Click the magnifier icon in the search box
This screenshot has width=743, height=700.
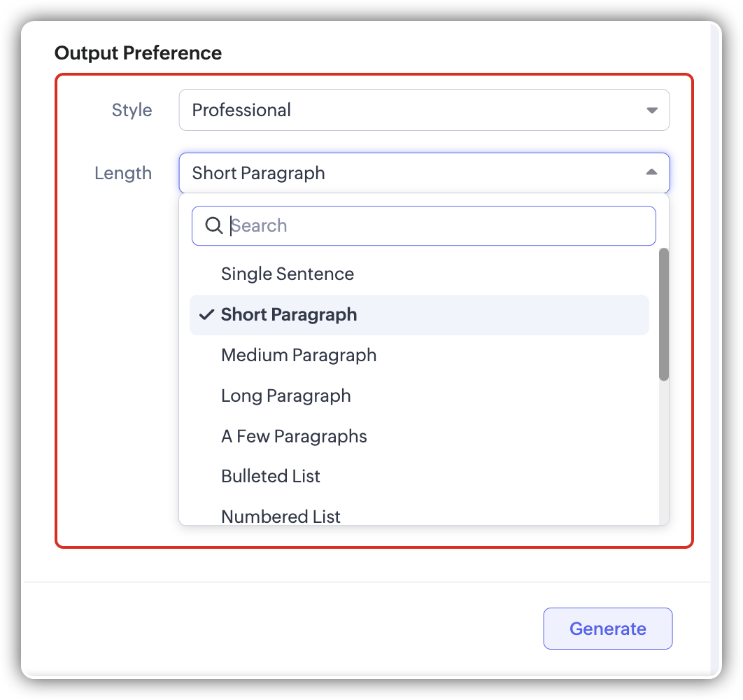coord(213,225)
